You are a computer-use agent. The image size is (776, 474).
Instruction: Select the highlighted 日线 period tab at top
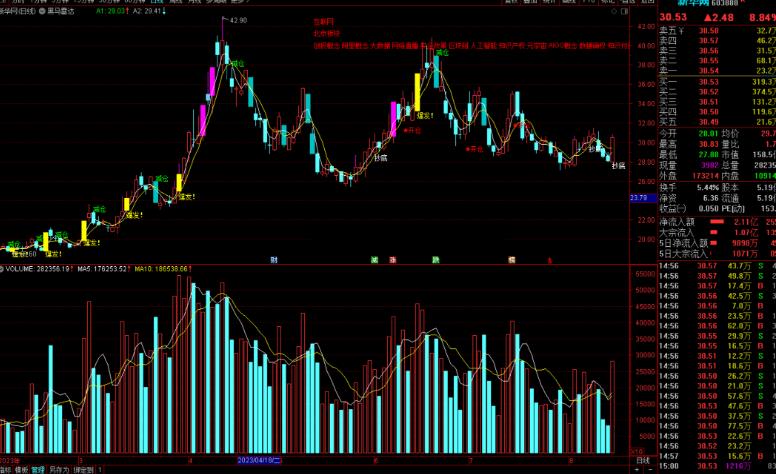(x=157, y=1)
